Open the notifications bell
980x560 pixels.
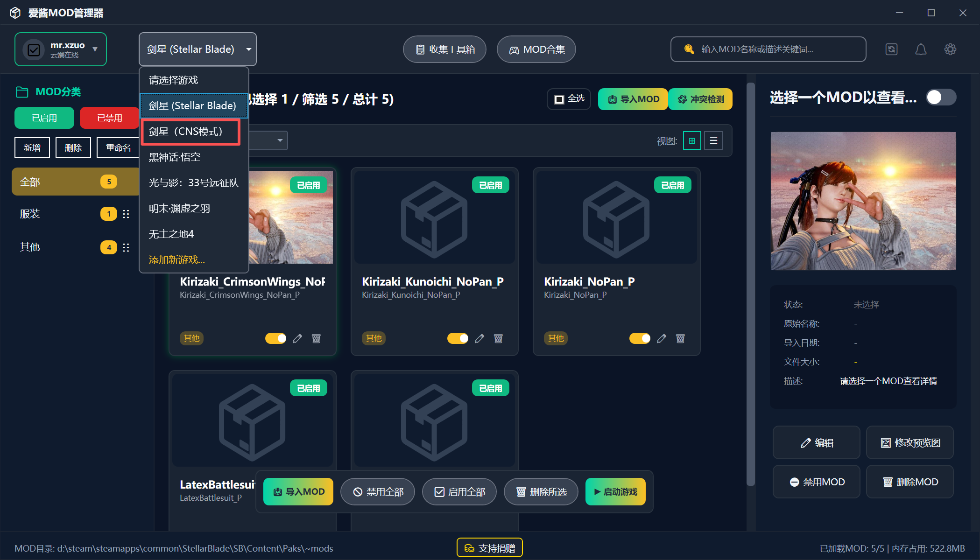click(921, 49)
